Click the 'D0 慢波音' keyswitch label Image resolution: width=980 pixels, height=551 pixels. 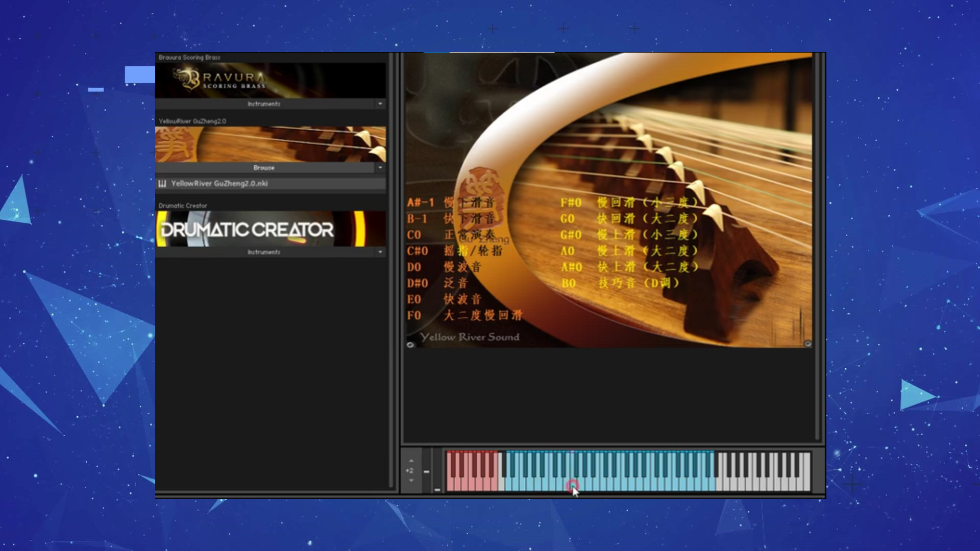point(444,267)
